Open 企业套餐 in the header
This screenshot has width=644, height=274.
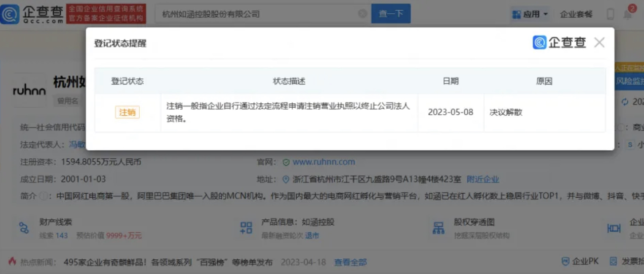click(x=576, y=14)
